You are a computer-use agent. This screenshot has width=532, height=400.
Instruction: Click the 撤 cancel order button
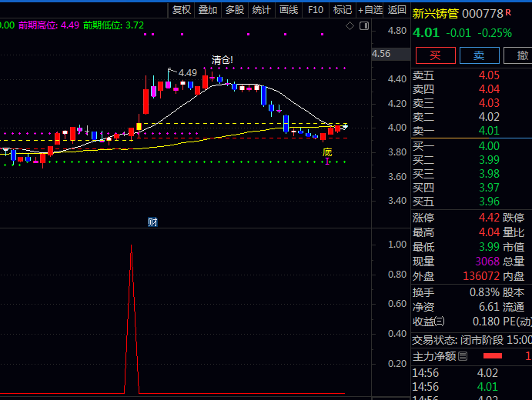pyautogui.click(x=519, y=55)
